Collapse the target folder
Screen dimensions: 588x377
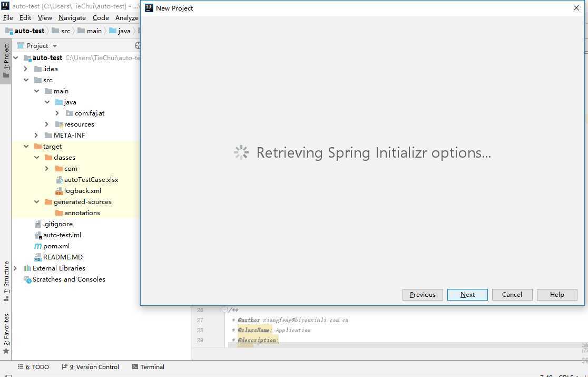click(x=26, y=146)
